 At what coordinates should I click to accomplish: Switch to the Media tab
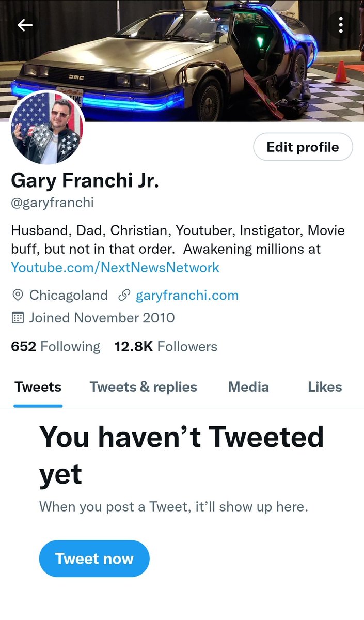[248, 387]
